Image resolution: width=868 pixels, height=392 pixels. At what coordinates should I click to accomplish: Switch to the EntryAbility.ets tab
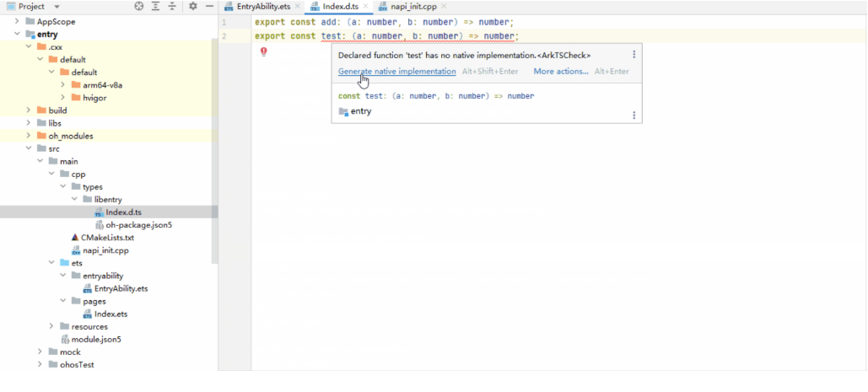262,7
